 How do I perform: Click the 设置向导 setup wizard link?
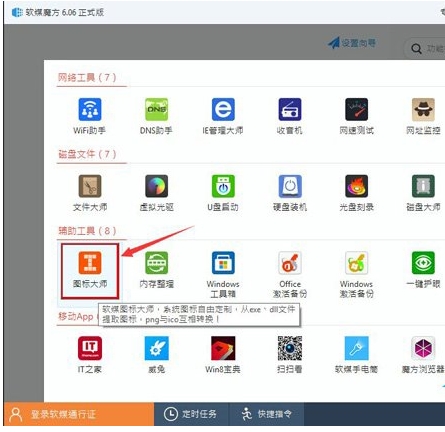(352, 43)
